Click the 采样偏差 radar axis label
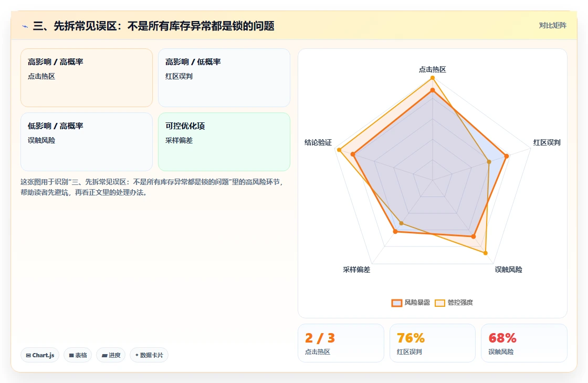This screenshot has width=588, height=383. [356, 270]
